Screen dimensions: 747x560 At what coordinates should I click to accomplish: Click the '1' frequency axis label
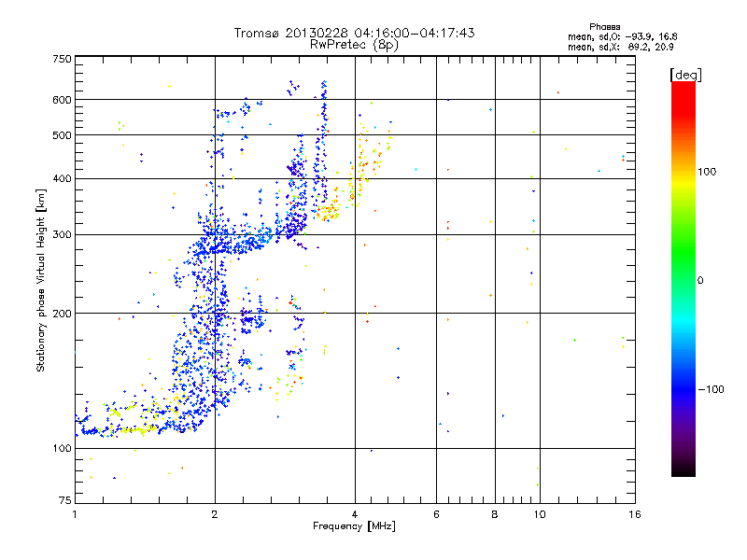[75, 514]
